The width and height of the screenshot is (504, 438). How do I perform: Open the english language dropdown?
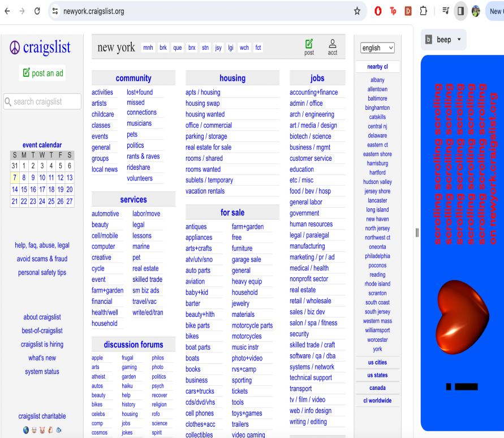(x=377, y=48)
